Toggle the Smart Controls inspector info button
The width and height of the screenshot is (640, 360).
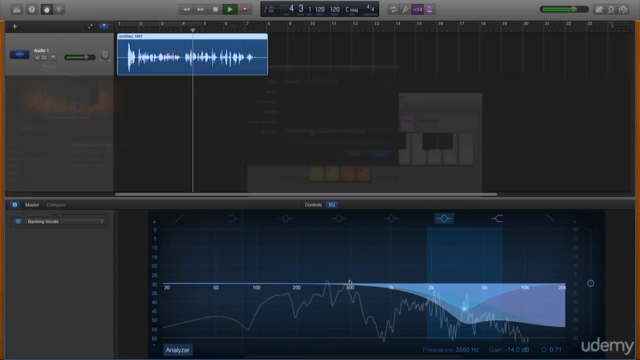(15, 205)
